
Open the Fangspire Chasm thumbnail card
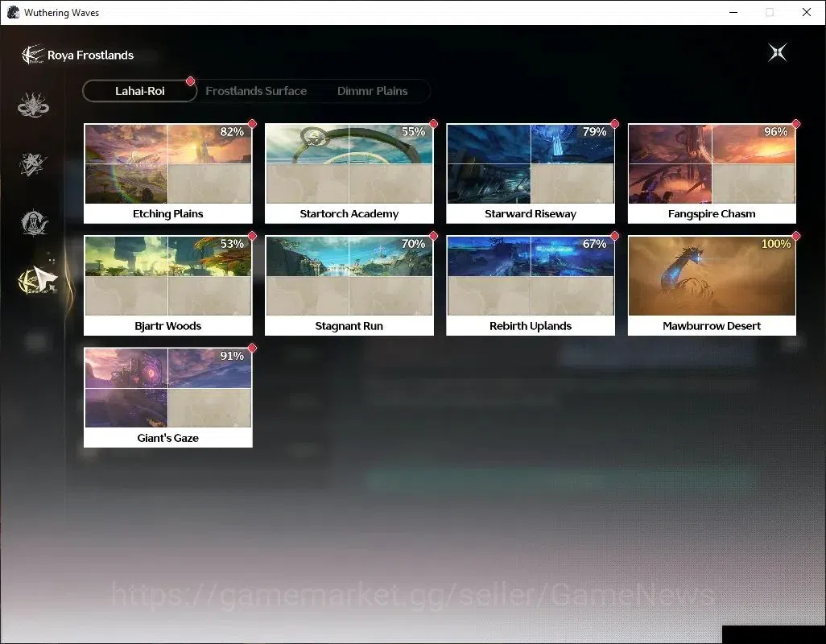(x=712, y=173)
